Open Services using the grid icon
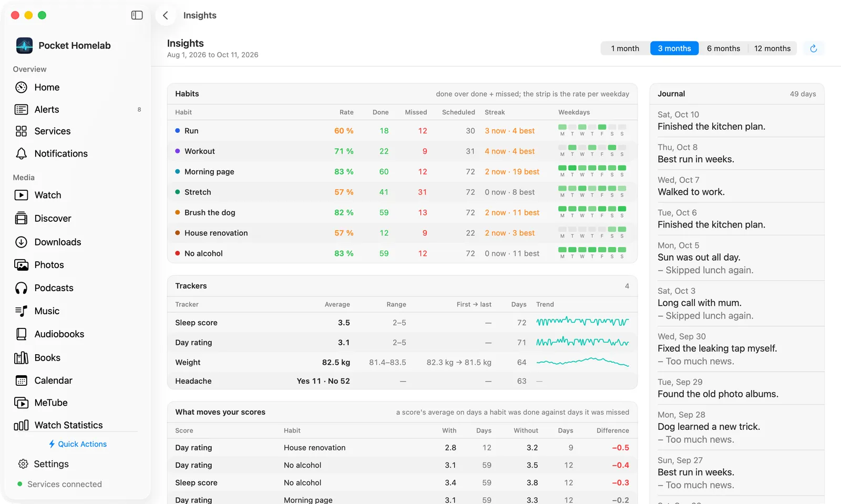 (x=21, y=131)
